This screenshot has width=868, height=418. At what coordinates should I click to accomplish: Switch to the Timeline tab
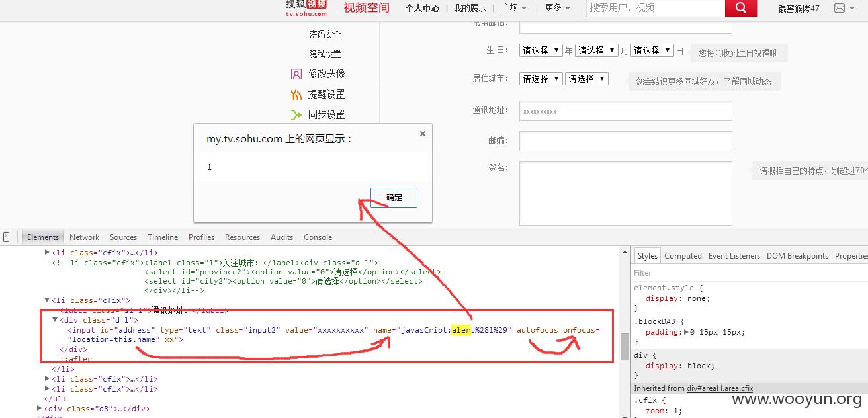click(163, 237)
